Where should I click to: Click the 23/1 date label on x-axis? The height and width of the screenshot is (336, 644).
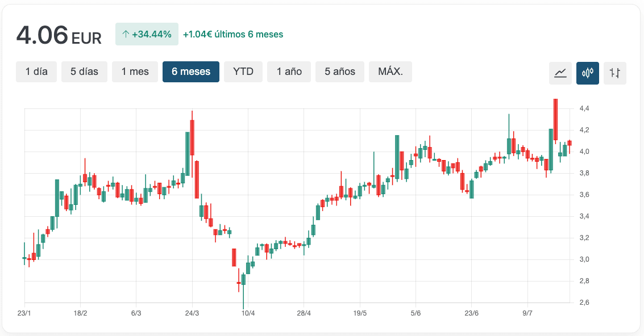pyautogui.click(x=24, y=313)
